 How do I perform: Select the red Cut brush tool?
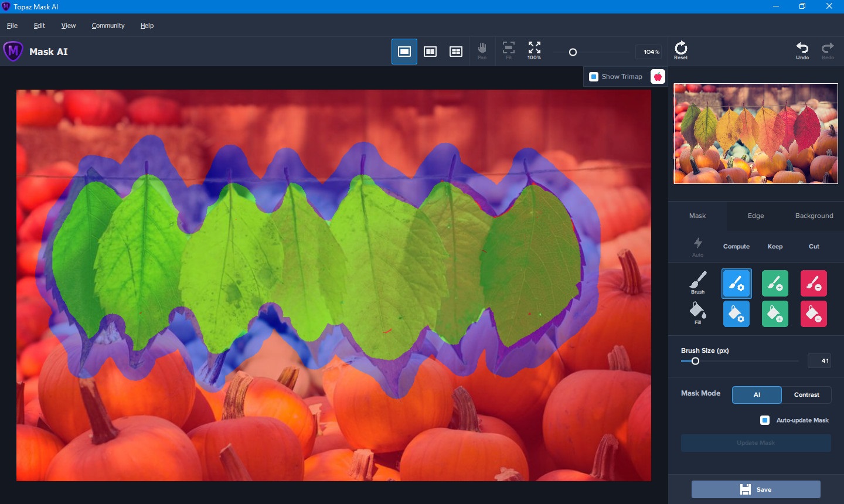click(814, 284)
